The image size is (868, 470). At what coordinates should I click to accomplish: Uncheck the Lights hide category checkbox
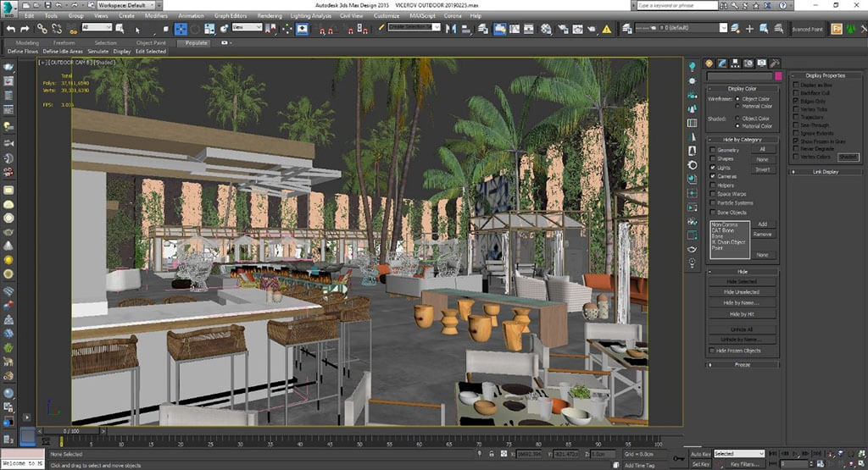tap(713, 168)
